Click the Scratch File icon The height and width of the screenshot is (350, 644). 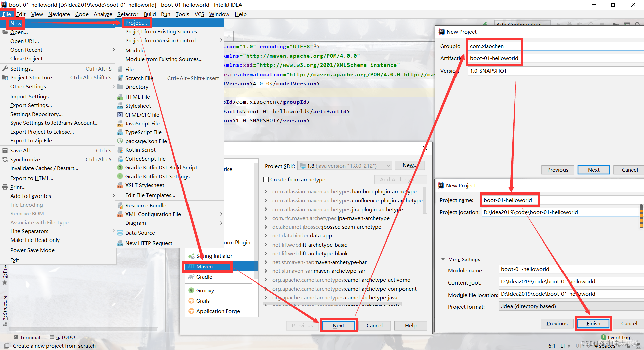point(120,78)
